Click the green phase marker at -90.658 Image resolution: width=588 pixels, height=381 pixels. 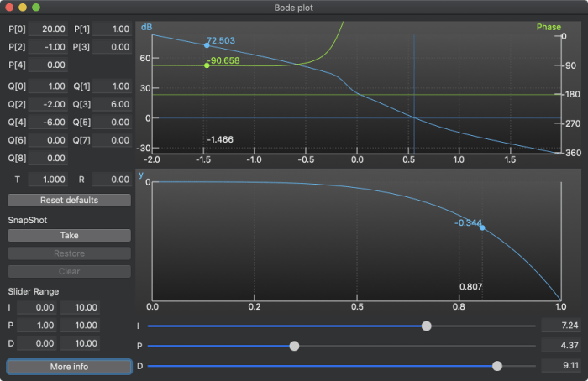pyautogui.click(x=207, y=65)
